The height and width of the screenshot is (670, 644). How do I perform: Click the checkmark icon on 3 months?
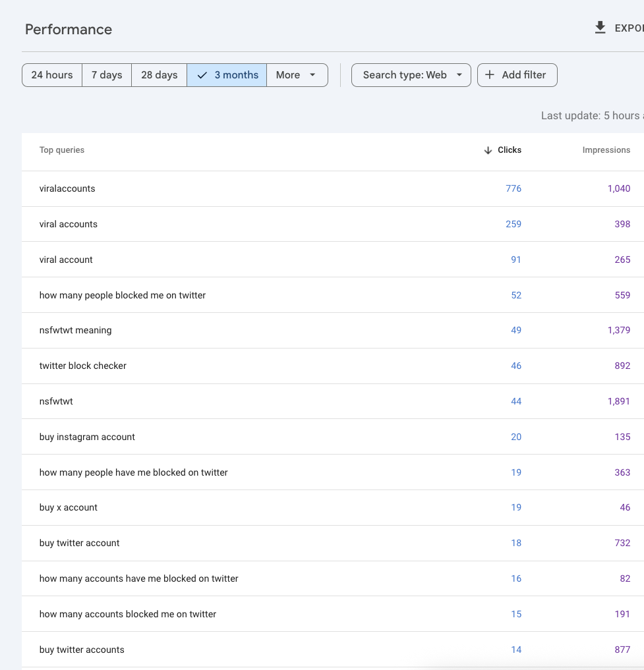pos(202,75)
